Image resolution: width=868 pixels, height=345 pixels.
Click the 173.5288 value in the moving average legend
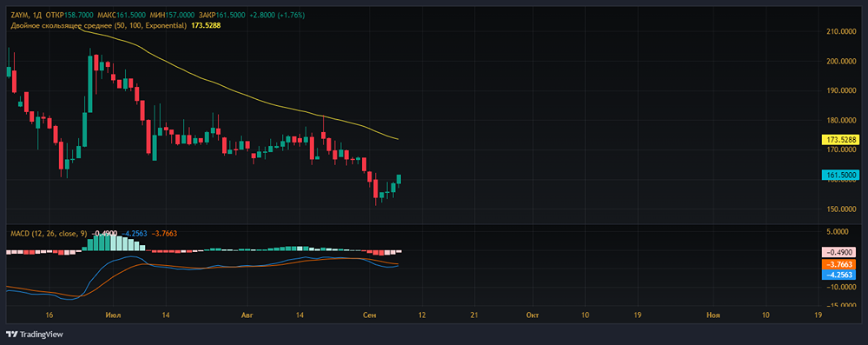(x=206, y=25)
